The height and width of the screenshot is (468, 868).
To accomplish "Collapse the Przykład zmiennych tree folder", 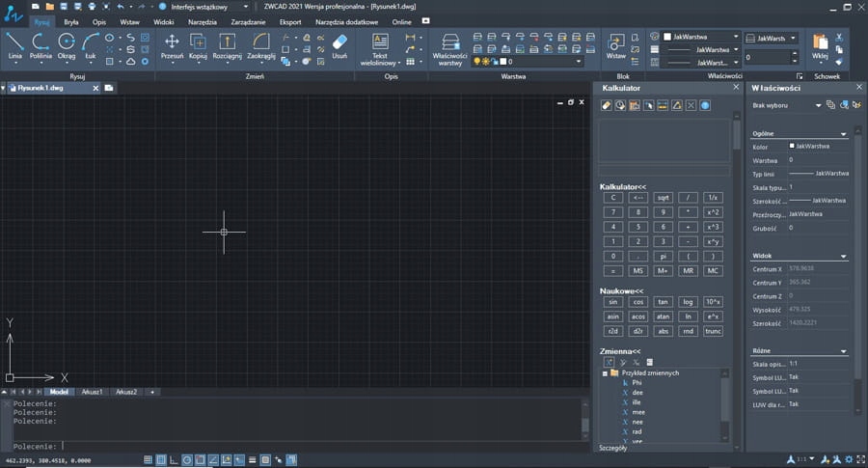I will [x=604, y=372].
